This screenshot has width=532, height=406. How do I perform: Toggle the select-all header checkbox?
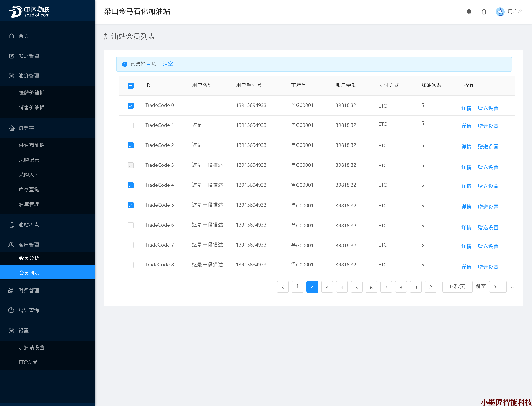pos(130,86)
